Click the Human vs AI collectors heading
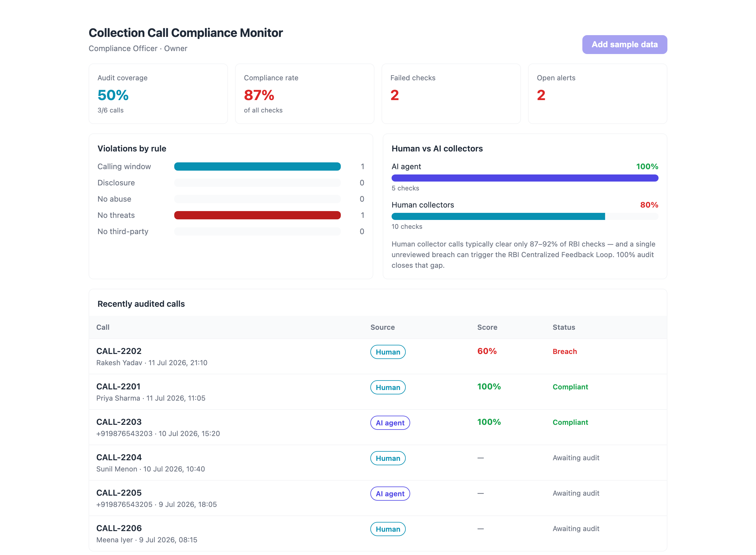Image resolution: width=756 pixels, height=555 pixels. pos(437,148)
